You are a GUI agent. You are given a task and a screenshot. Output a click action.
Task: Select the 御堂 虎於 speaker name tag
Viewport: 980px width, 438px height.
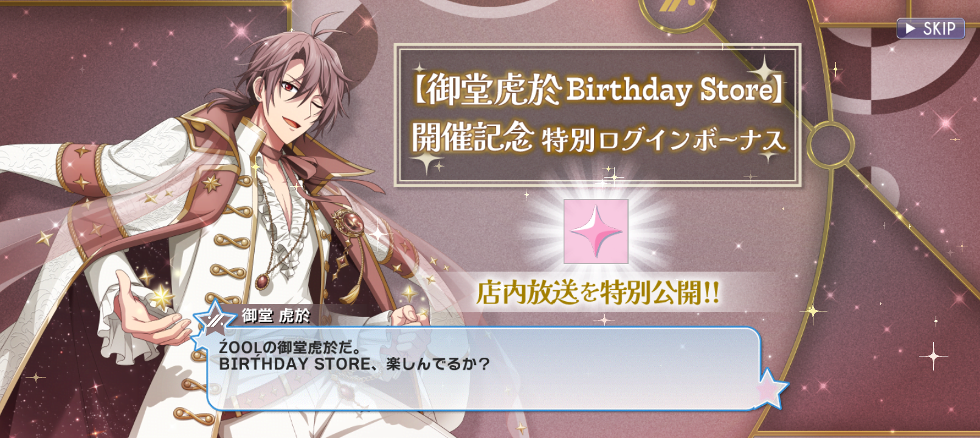point(276,315)
